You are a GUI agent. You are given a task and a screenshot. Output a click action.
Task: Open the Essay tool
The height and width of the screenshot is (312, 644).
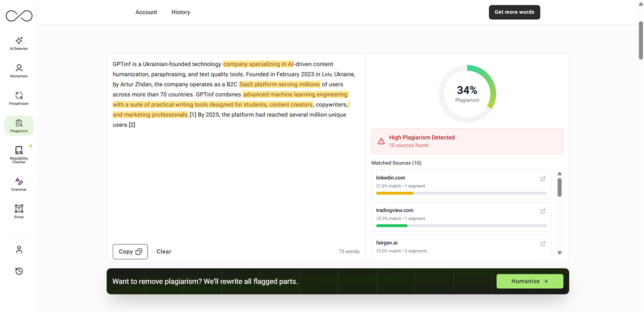point(19,211)
